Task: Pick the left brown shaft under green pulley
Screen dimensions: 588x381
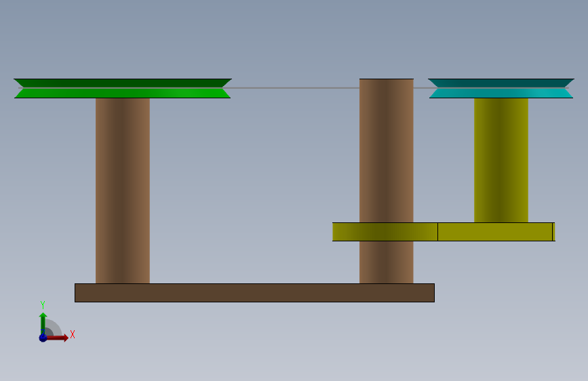Action: point(123,190)
